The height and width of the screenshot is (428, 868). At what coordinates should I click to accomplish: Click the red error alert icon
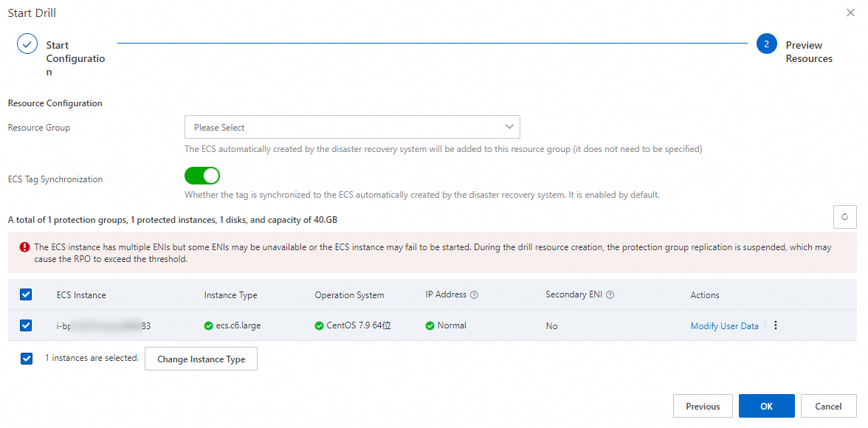click(25, 247)
